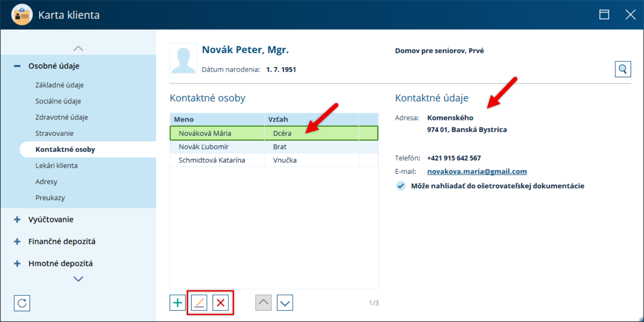Maximize the Karta klienta window
The height and width of the screenshot is (322, 644).
[604, 15]
